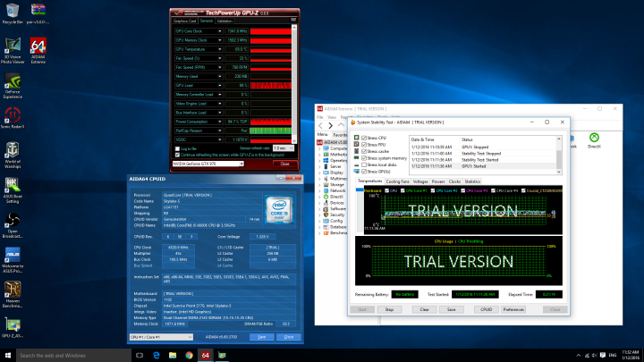Open the Sensor refresh rate dropdown

click(284, 148)
